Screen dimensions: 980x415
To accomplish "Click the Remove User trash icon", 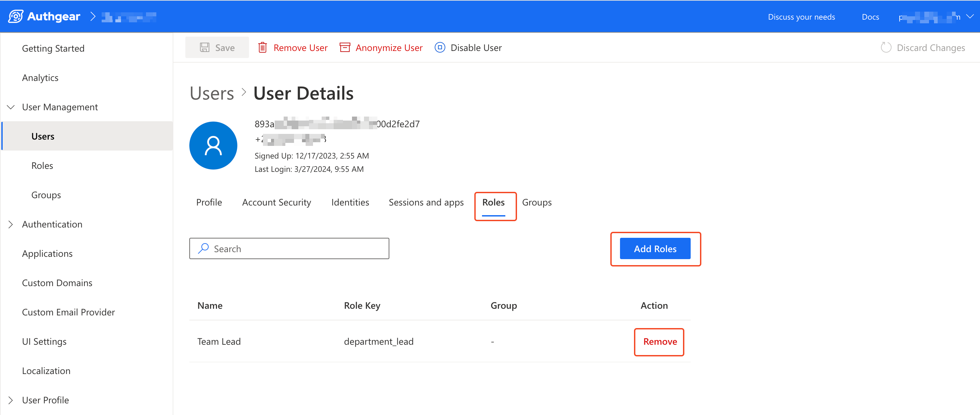I will pyautogui.click(x=263, y=48).
